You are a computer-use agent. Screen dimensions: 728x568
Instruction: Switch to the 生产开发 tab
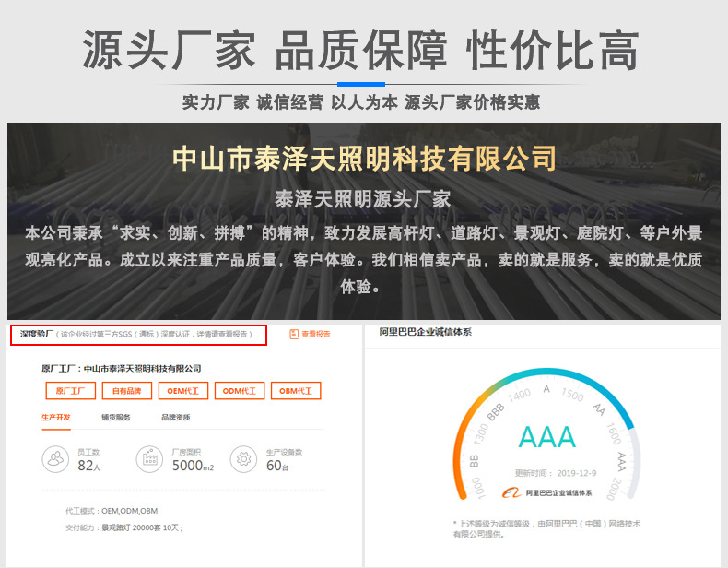pos(56,417)
